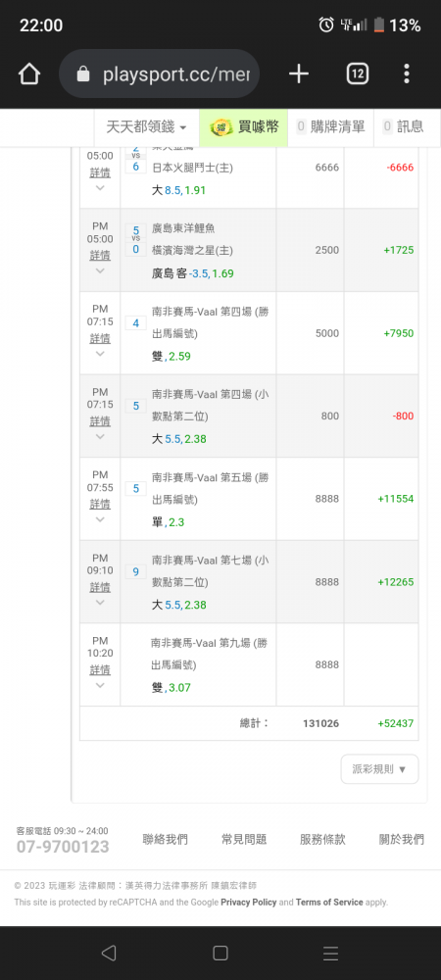Tap the browser home icon

[x=29, y=74]
